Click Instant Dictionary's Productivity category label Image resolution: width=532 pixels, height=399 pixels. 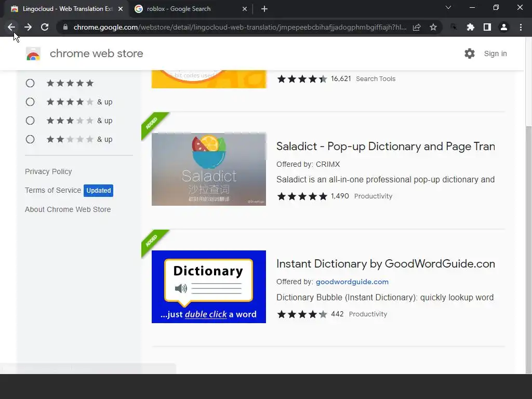click(368, 314)
